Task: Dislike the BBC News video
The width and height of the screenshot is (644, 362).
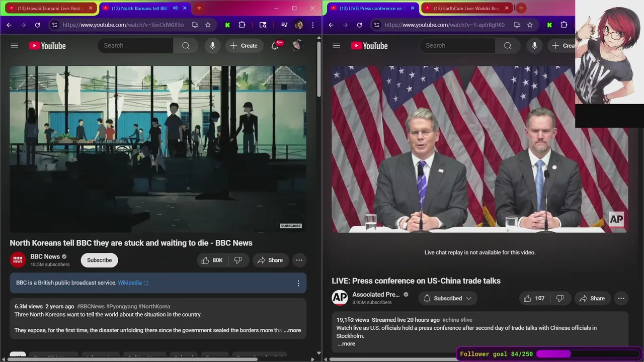Action: click(x=238, y=260)
